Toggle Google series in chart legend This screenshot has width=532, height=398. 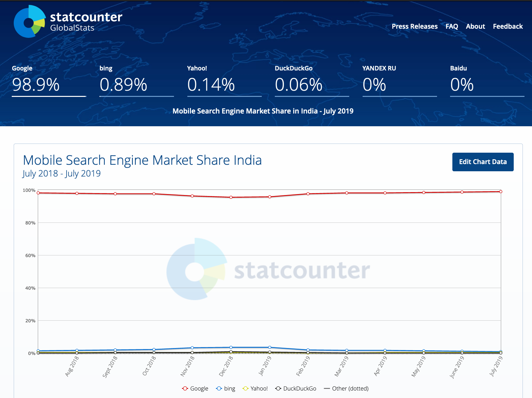(x=195, y=389)
